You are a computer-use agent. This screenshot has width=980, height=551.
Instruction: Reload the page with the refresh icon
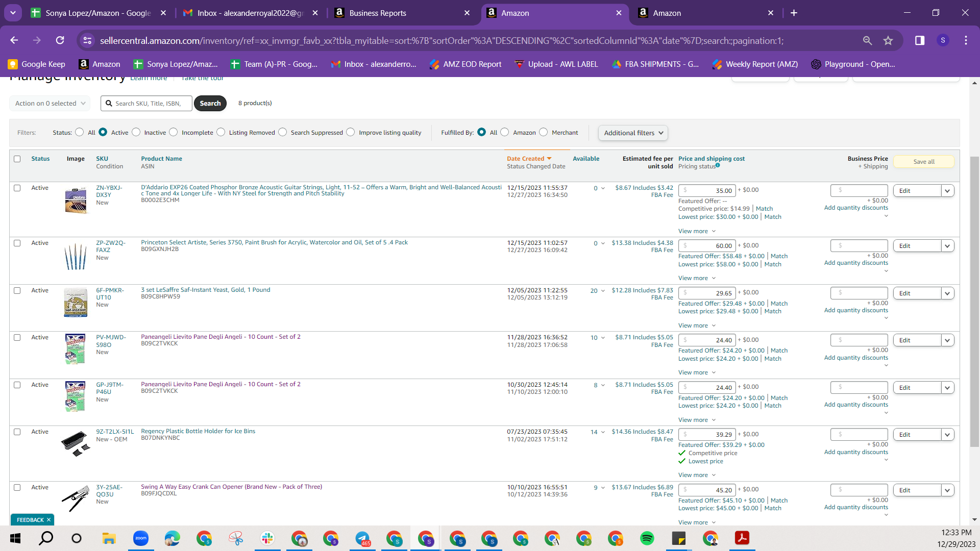click(60, 40)
